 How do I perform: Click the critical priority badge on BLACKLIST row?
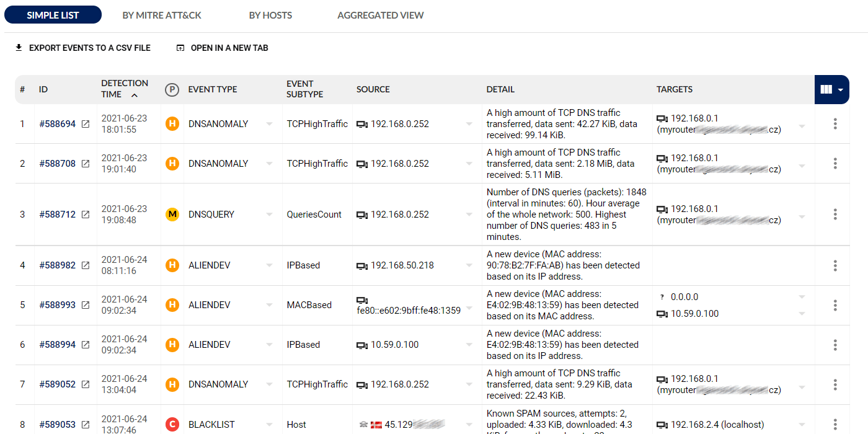pos(172,425)
